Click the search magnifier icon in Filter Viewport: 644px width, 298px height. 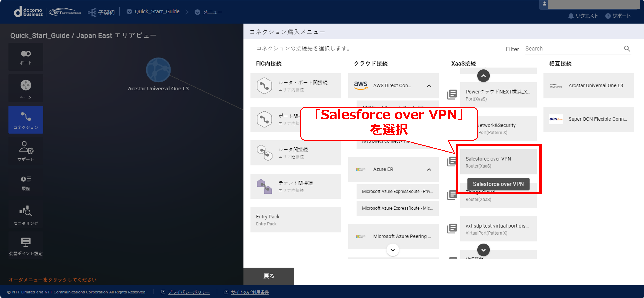tap(627, 49)
